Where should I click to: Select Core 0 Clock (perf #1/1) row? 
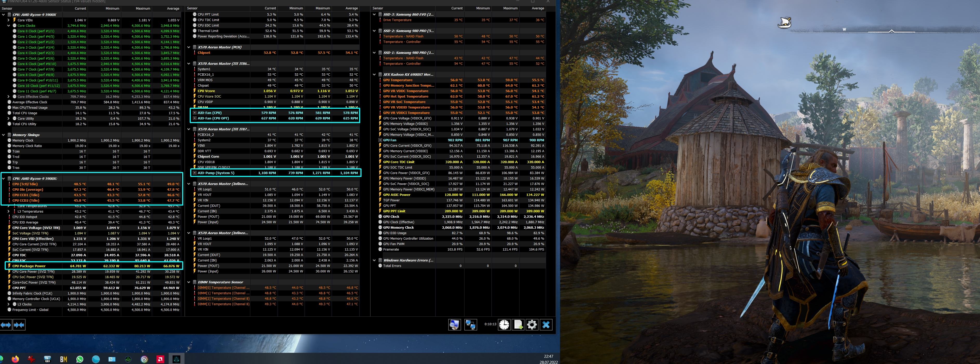click(x=91, y=31)
